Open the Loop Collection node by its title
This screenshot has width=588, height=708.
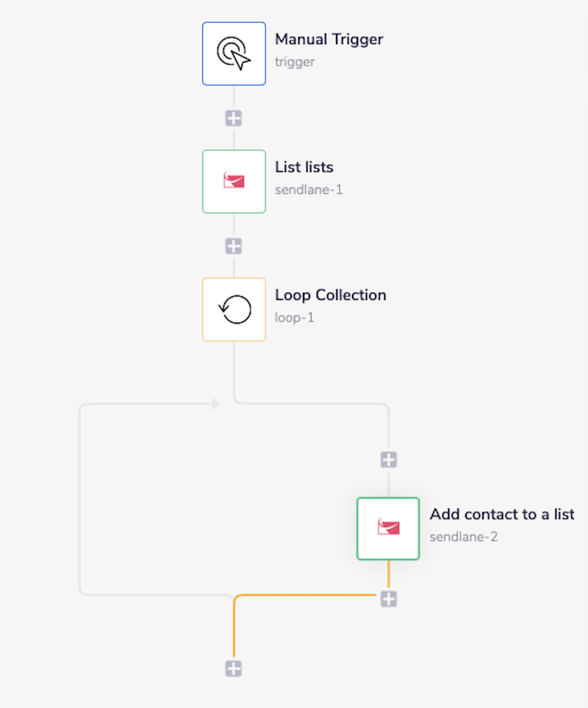[330, 295]
